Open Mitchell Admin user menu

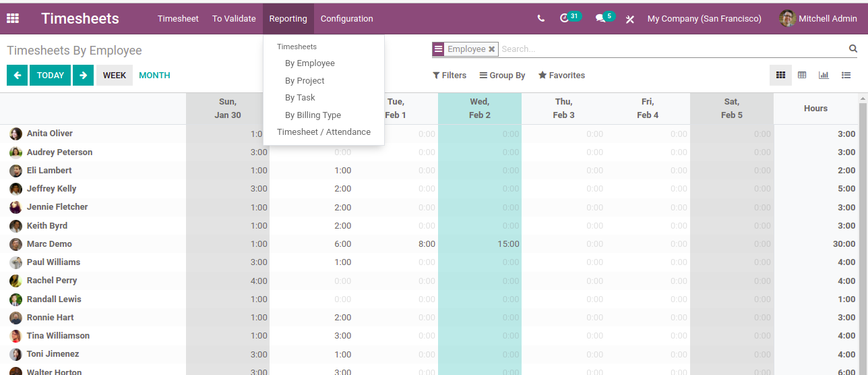tap(818, 18)
